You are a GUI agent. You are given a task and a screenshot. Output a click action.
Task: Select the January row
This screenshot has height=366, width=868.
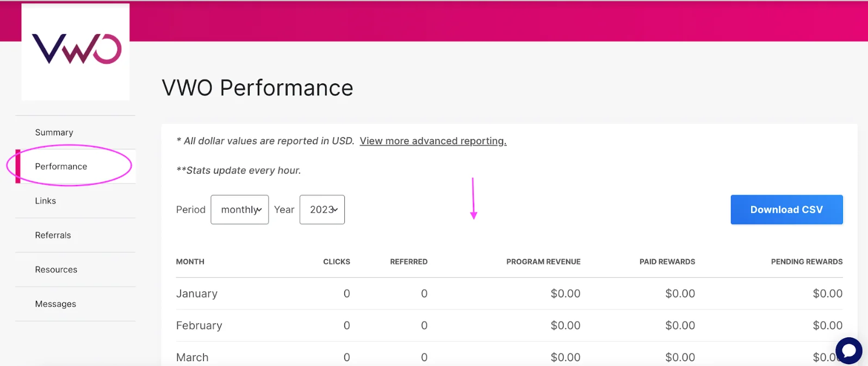click(x=197, y=294)
